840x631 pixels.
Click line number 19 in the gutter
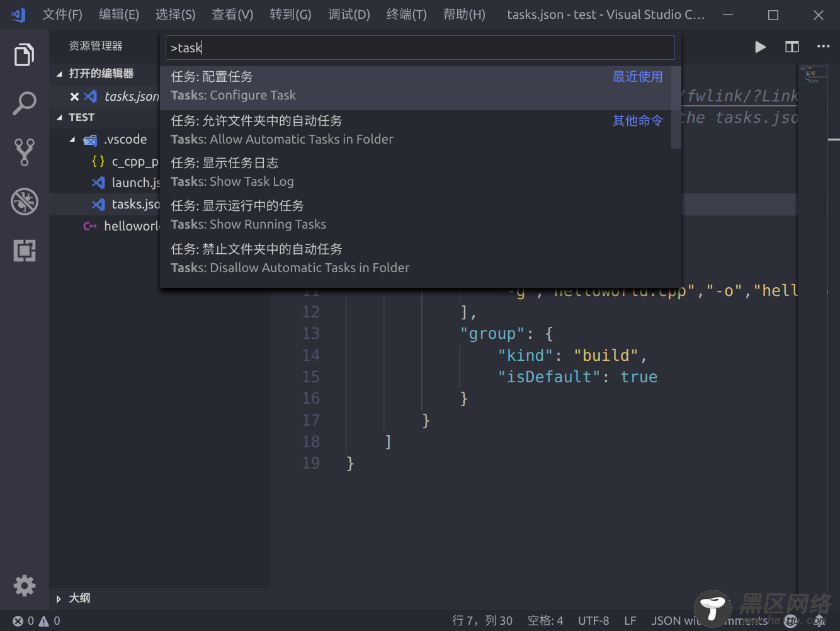(311, 463)
